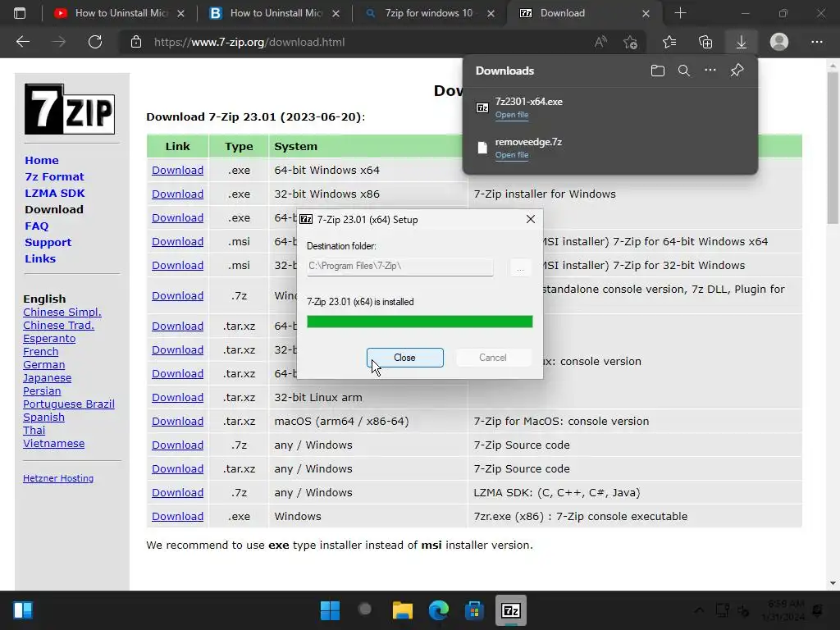Select 7-Zip setup taskbar icon
This screenshot has width=840, height=630.
(x=510, y=610)
